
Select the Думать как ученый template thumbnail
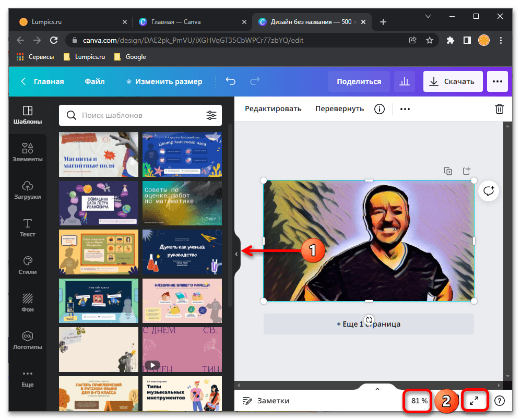tap(182, 251)
